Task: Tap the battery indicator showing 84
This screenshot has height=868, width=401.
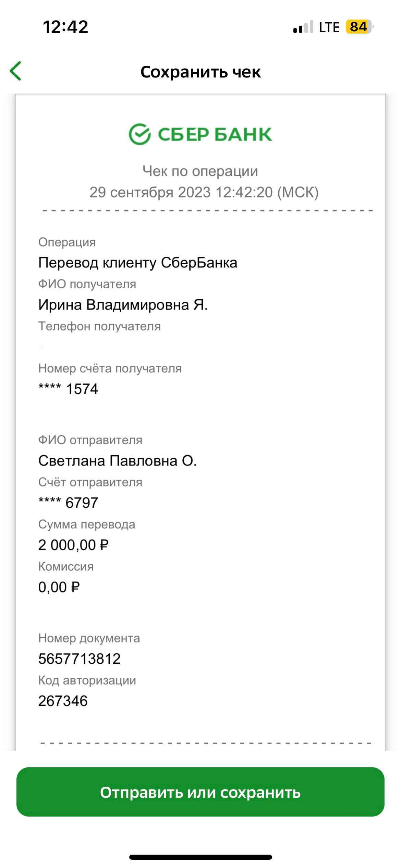Action: pyautogui.click(x=359, y=27)
